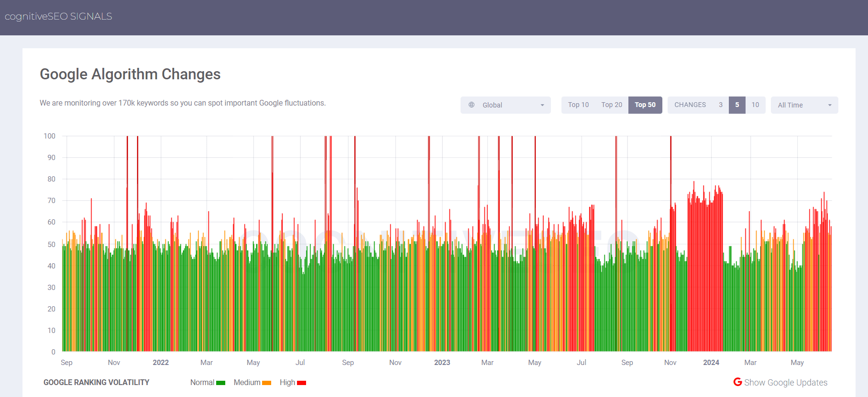Click the green Normal legend swatch
This screenshot has width=868, height=397.
coord(220,383)
